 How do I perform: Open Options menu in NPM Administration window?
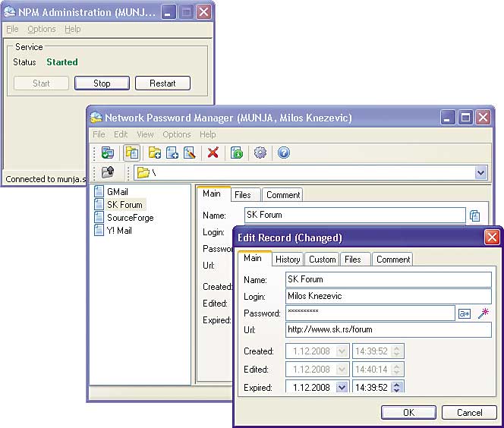[x=42, y=29]
